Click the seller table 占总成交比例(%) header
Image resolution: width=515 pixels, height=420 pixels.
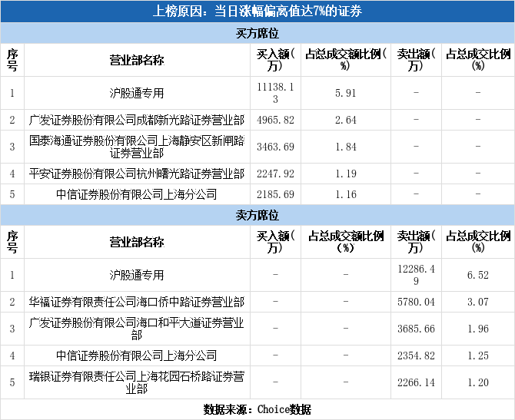478,242
